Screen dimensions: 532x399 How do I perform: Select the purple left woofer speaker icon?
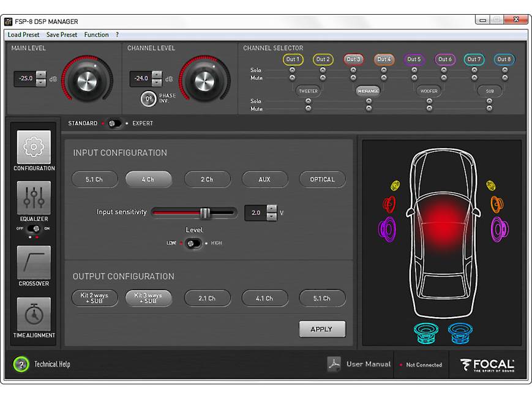pyautogui.click(x=387, y=229)
